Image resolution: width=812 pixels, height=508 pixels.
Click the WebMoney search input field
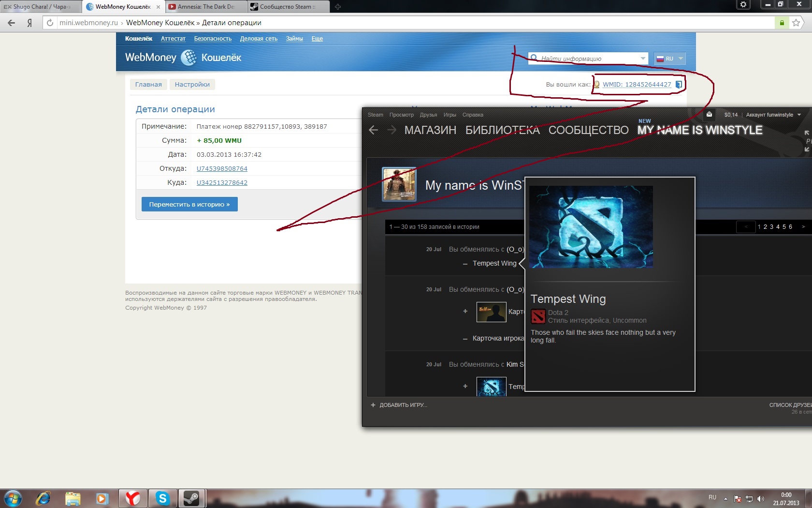589,59
